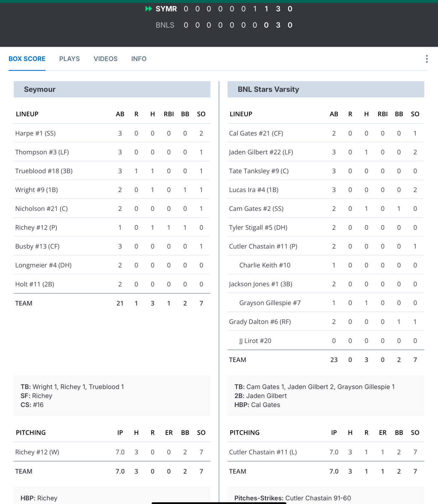Click the green arrow icon beside SYMR
The height and width of the screenshot is (504, 438).
point(148,9)
